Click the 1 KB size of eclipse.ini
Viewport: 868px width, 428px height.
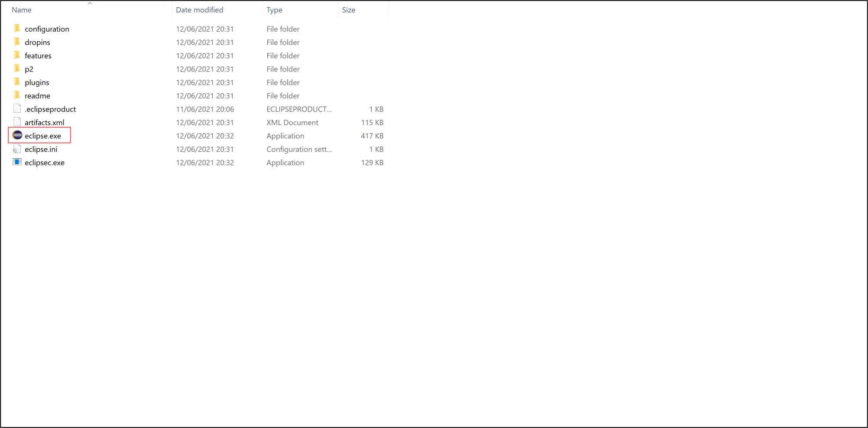coord(376,149)
